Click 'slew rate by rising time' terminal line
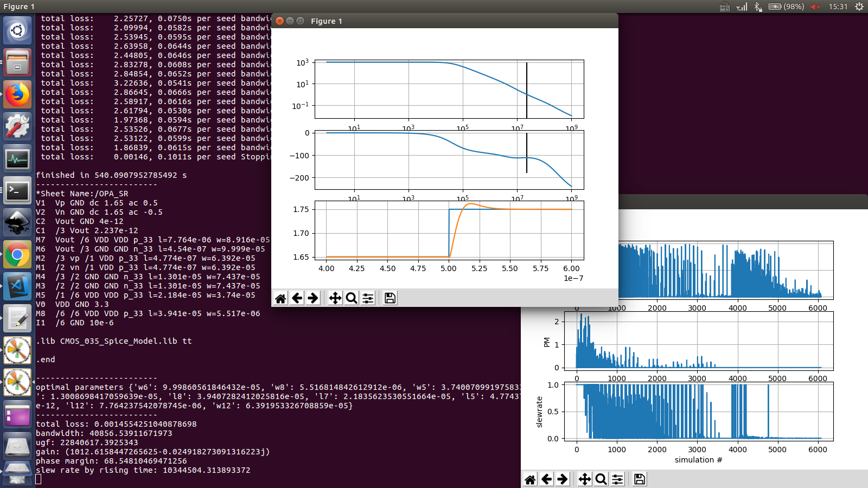Image resolution: width=868 pixels, height=488 pixels. 143,470
